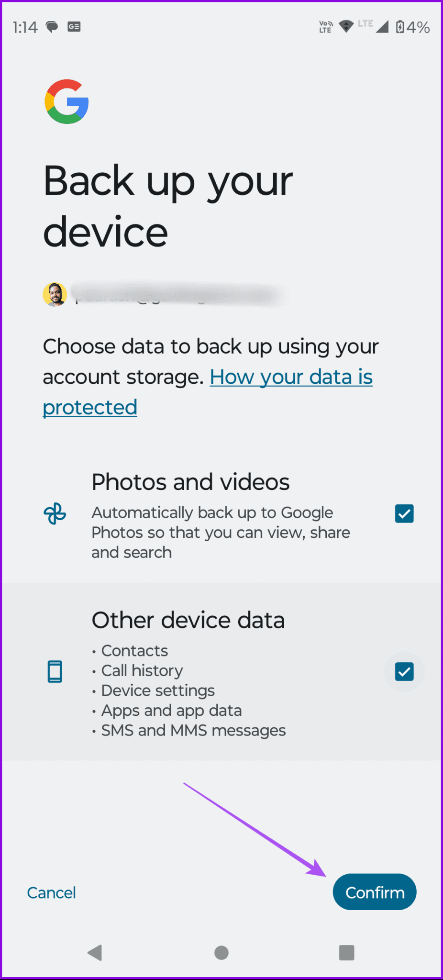The height and width of the screenshot is (980, 443).
Task: Tap the battery percentage indicator
Action: pyautogui.click(x=410, y=27)
